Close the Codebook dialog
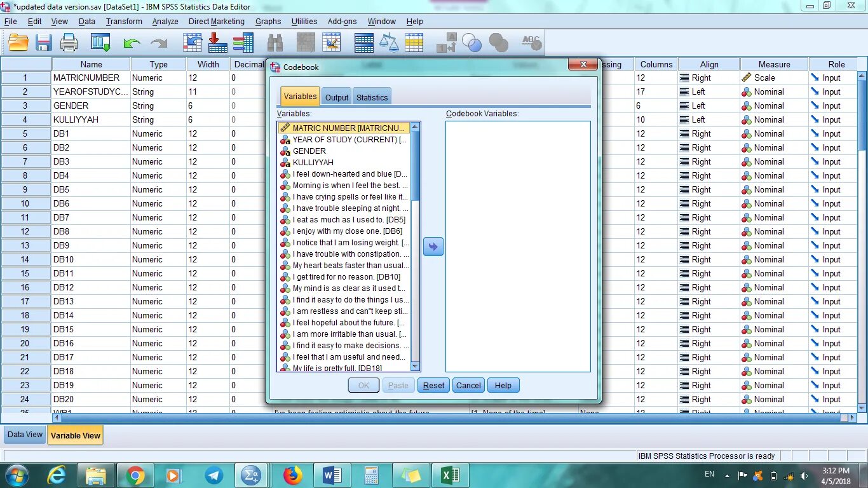 coord(582,65)
